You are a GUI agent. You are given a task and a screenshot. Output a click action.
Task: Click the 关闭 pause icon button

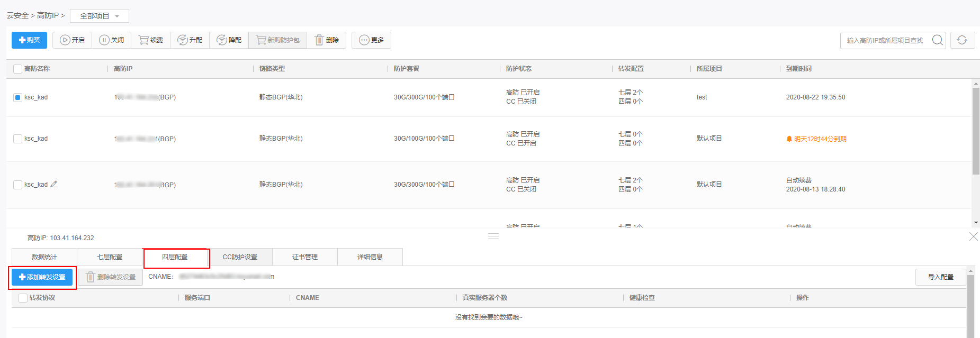tap(112, 40)
